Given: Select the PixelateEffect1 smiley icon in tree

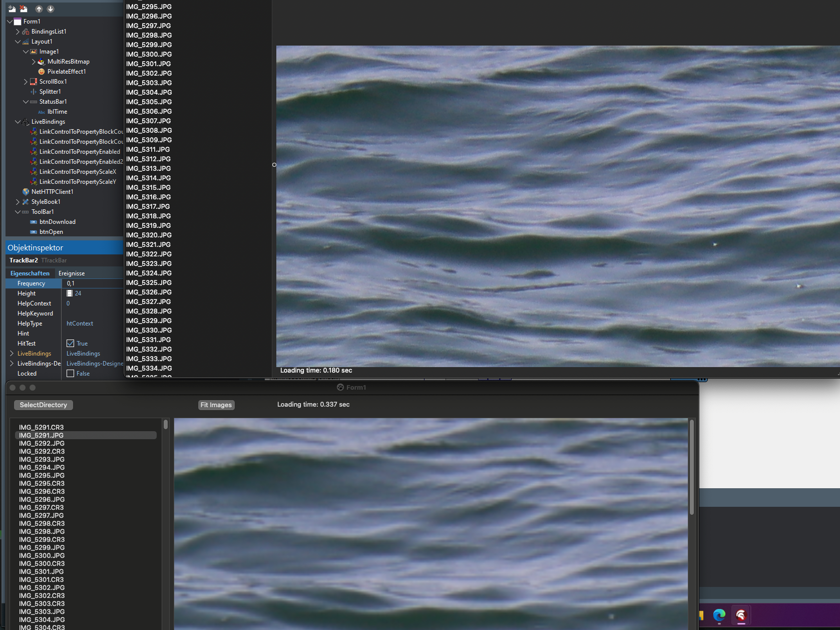Looking at the screenshot, I should pyautogui.click(x=42, y=72).
